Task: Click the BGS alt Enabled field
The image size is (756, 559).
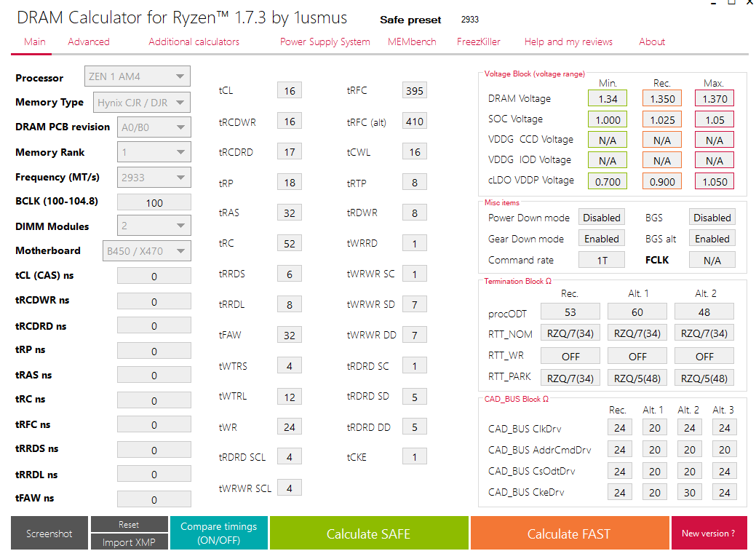Action: 712,239
